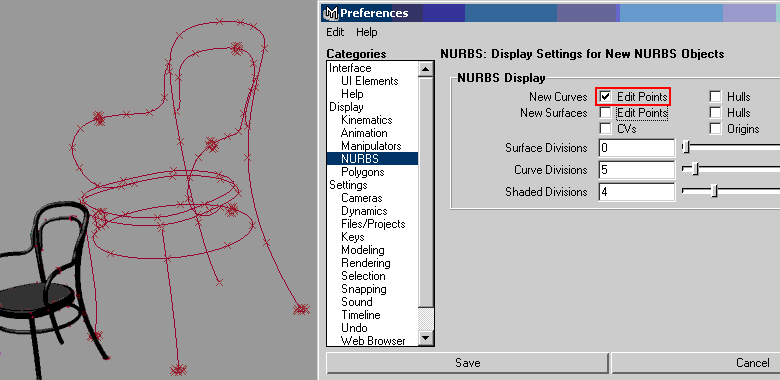Click the Surface Divisions input field
This screenshot has width=780, height=380.
click(637, 148)
